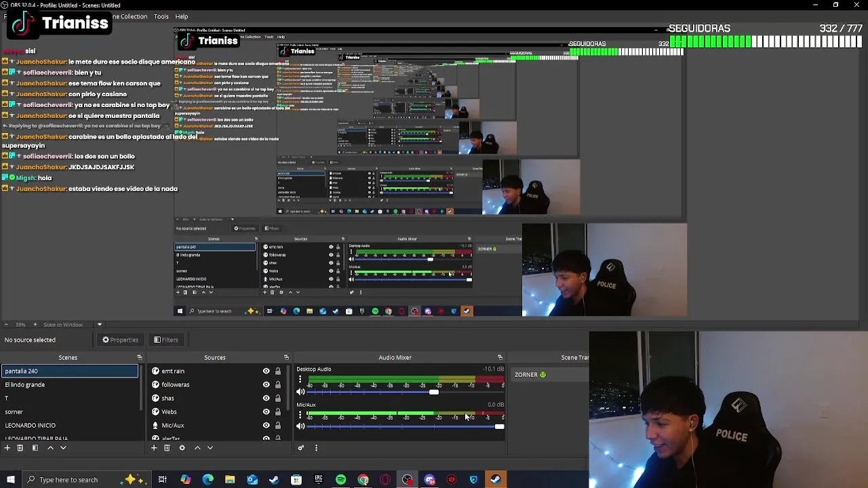This screenshot has width=868, height=488.
Task: Open Microsoft Edge from the taskbar
Action: click(208, 480)
